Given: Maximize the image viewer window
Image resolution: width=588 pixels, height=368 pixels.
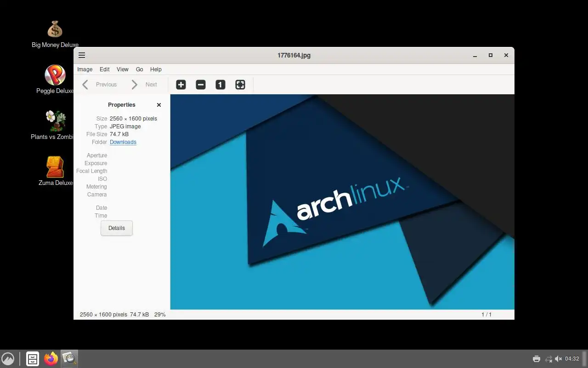Looking at the screenshot, I should coord(491,55).
